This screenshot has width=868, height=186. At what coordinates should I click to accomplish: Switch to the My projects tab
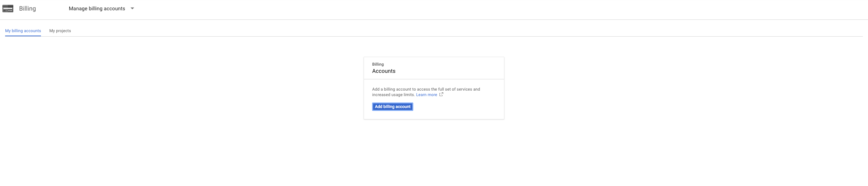(x=60, y=31)
